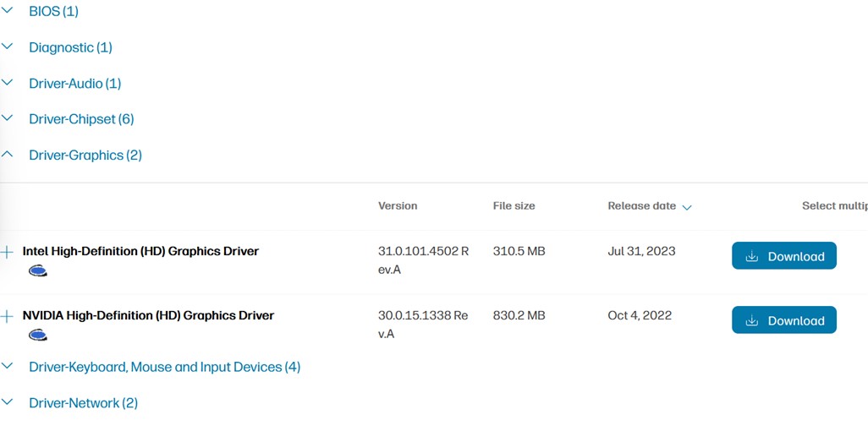Open the Driver-Audio (1) section link
The image size is (868, 426).
[74, 84]
